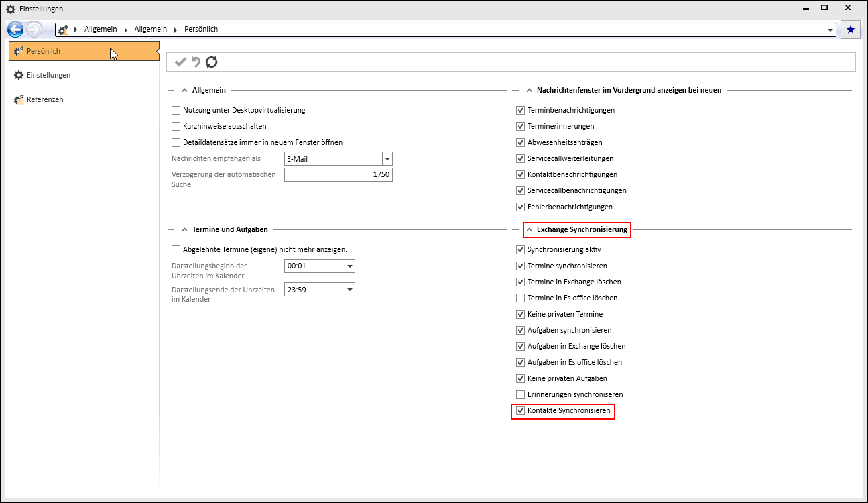This screenshot has height=503, width=868.
Task: Click Einstellungen window title gear icon
Action: pos(10,8)
